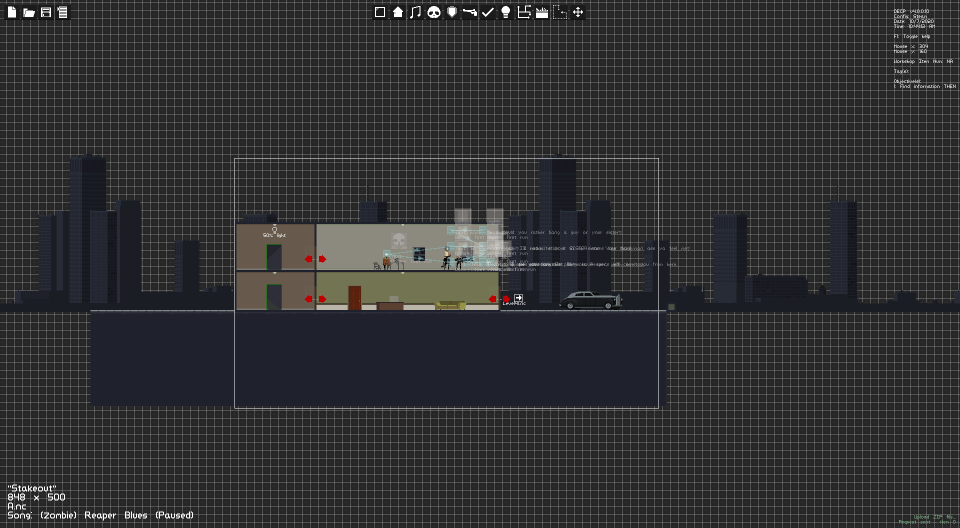Click the green-framed door downstairs left
960x528 pixels.
274,297
